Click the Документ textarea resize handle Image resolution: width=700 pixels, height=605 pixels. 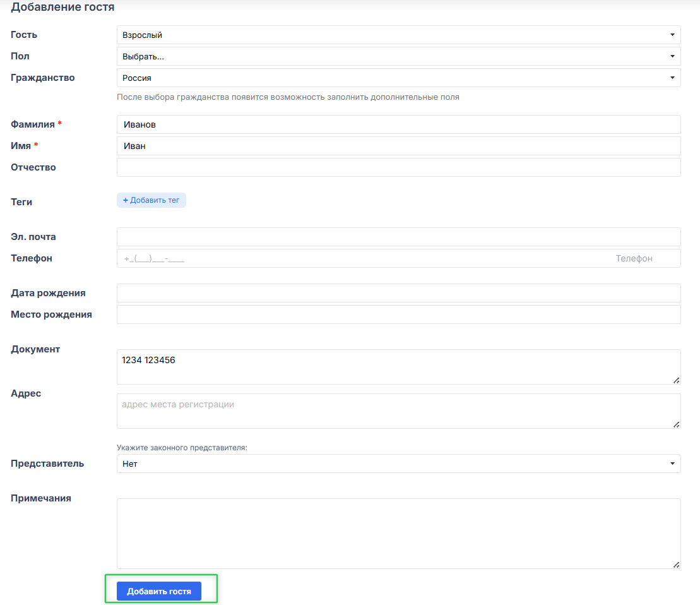pos(676,380)
